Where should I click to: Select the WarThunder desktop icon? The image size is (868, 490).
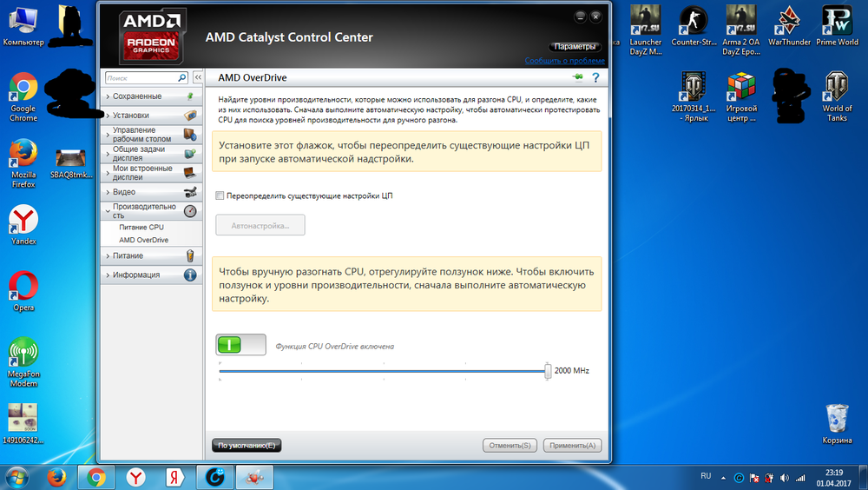[x=789, y=25]
